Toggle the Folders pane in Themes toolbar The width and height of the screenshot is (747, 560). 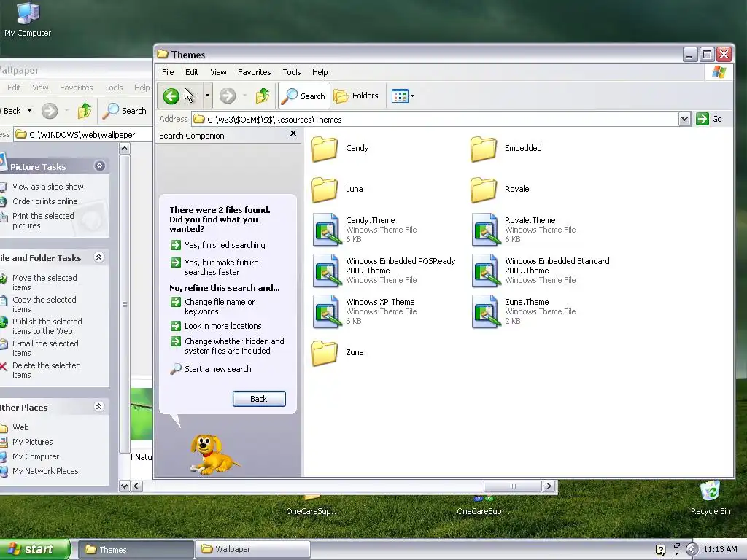(x=356, y=96)
